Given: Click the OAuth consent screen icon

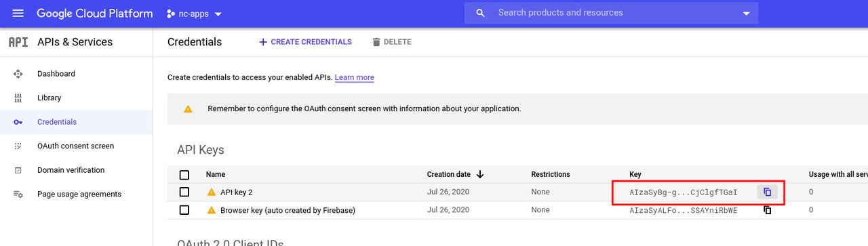Looking at the screenshot, I should (18, 146).
